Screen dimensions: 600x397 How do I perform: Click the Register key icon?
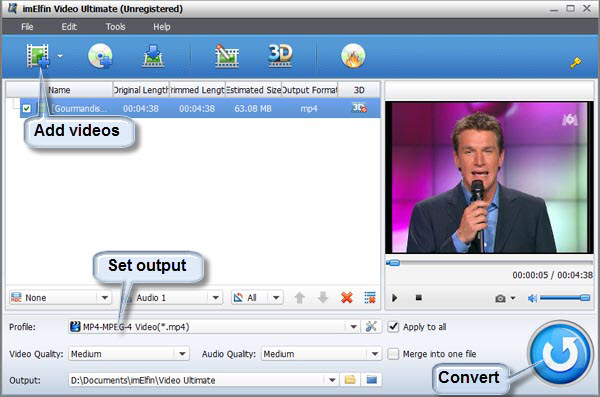tap(575, 62)
